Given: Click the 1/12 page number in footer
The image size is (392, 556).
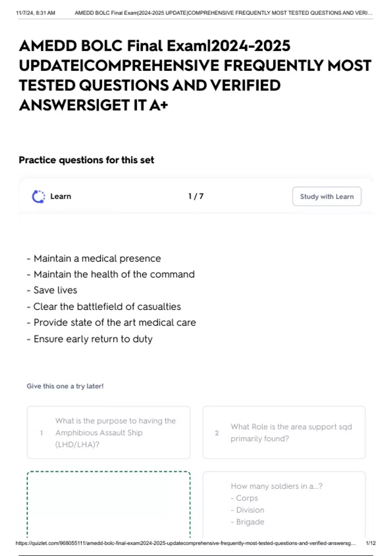Looking at the screenshot, I should click(371, 543).
